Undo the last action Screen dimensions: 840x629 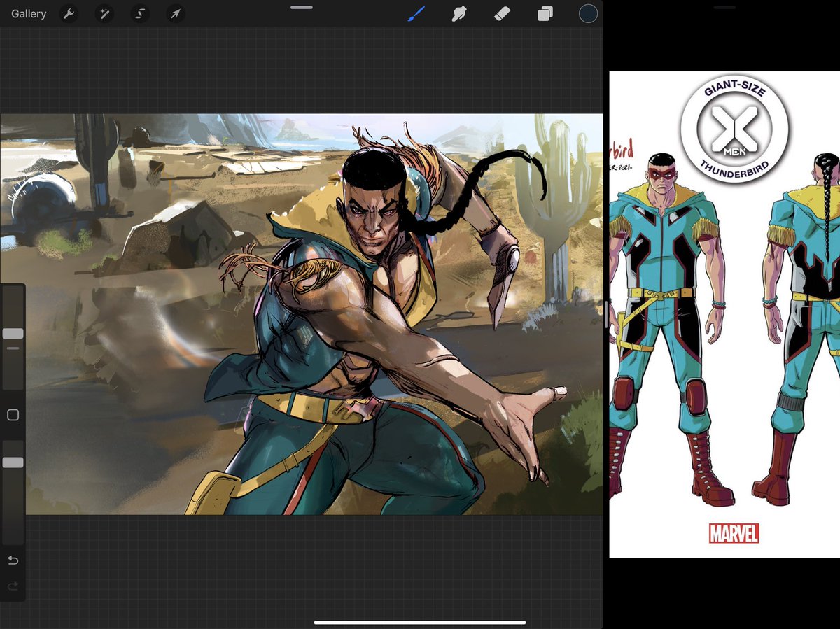click(x=13, y=560)
